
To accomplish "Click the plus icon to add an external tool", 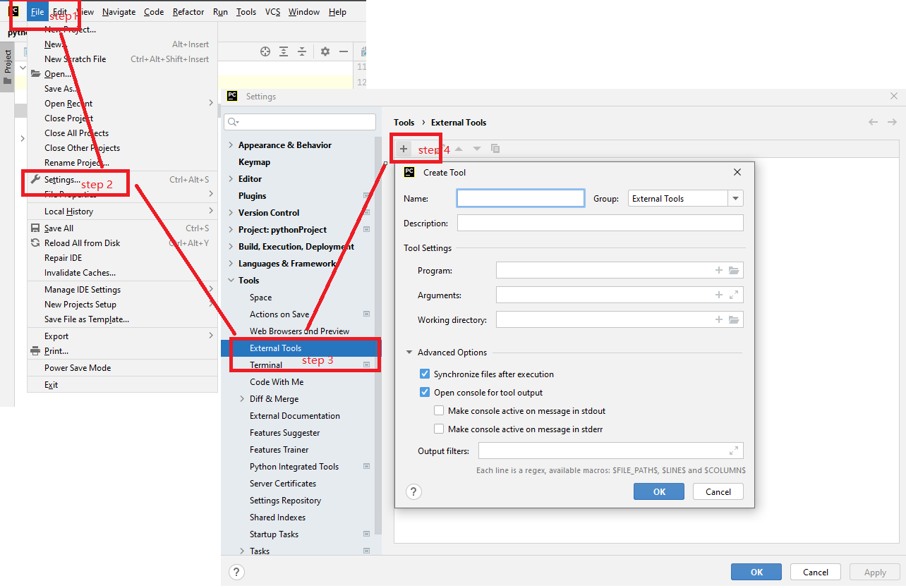I will [x=404, y=149].
